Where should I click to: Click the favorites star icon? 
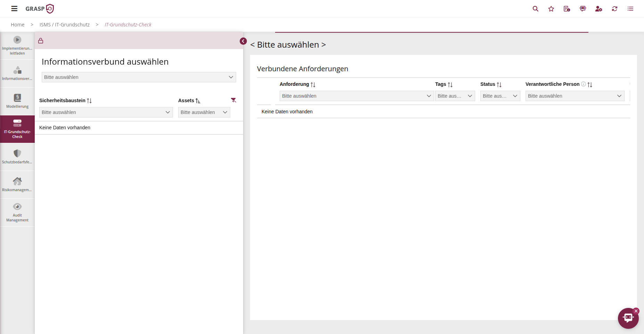[551, 9]
